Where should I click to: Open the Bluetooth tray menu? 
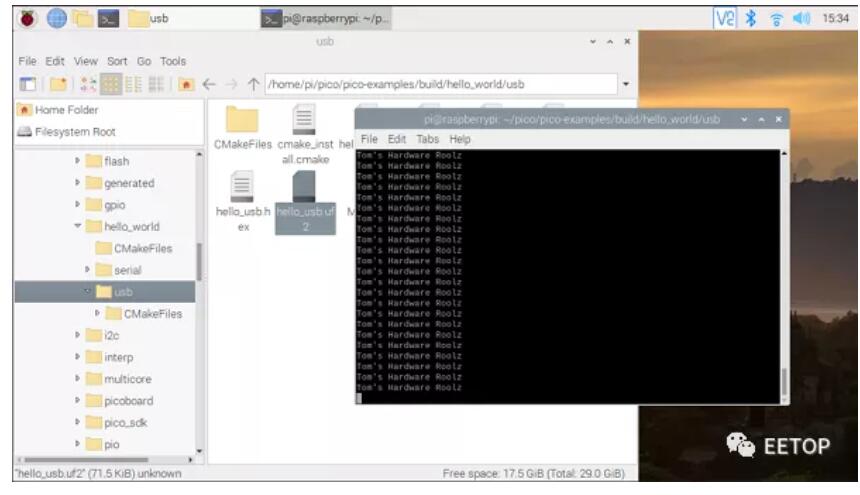pyautogui.click(x=751, y=19)
